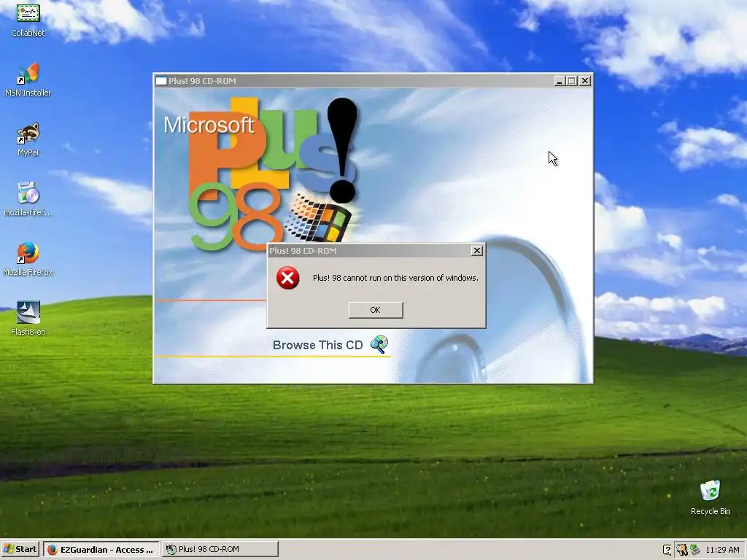Switch to E2Guardian taskbar window
The height and width of the screenshot is (560, 747).
101,549
